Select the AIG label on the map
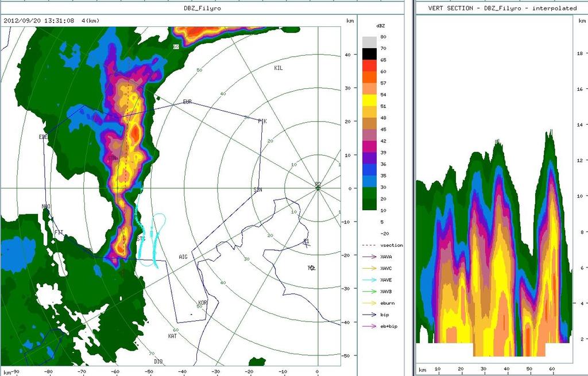This screenshot has height=376, width=588. pos(183,257)
